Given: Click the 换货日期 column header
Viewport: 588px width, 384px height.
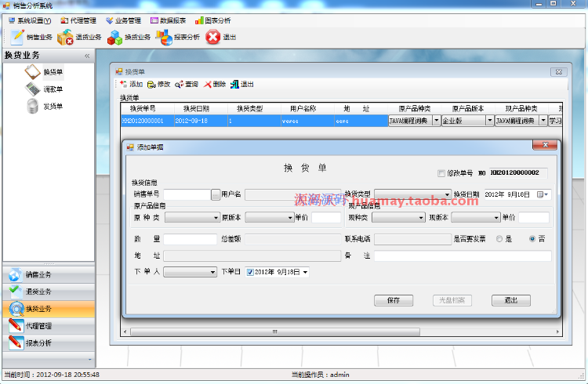Looking at the screenshot, I should (201, 109).
